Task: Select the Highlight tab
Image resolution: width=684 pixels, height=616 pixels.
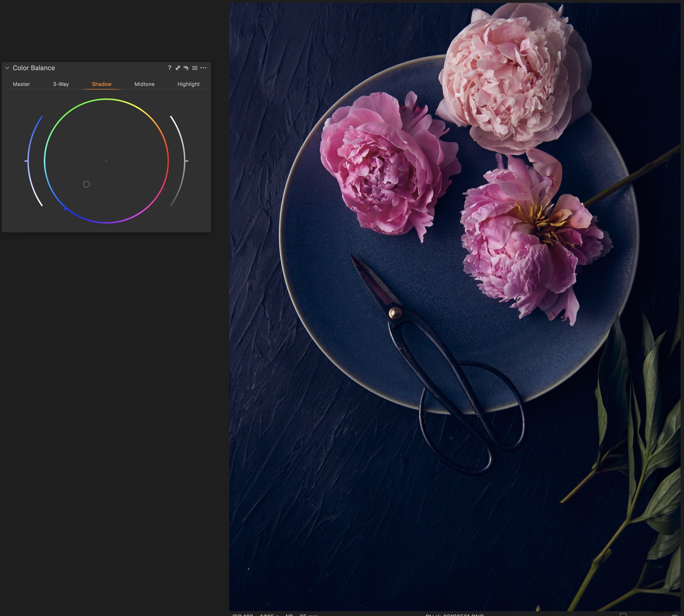Action: coord(188,84)
